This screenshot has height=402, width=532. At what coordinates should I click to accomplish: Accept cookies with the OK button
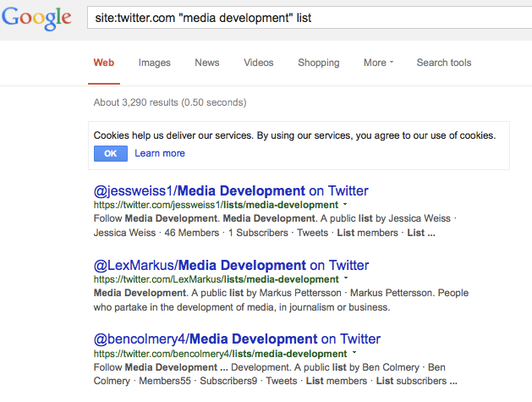(x=111, y=153)
